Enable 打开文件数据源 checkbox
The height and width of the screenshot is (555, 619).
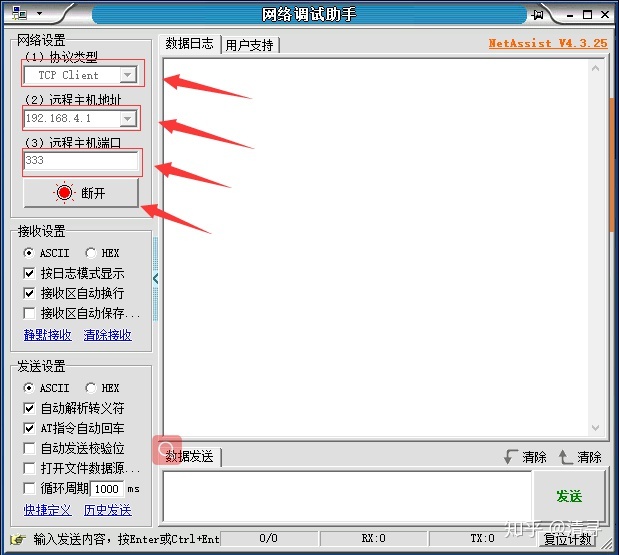click(29, 469)
